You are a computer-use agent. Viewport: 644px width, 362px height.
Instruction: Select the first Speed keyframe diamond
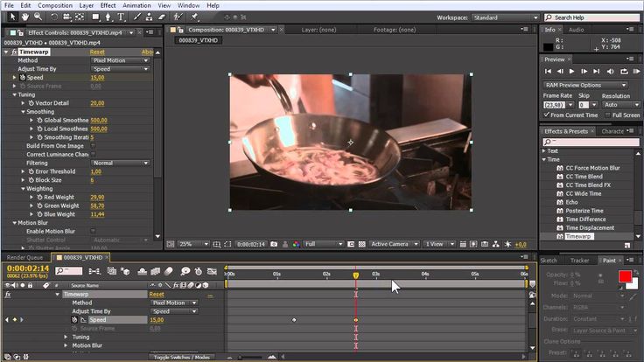(294, 320)
